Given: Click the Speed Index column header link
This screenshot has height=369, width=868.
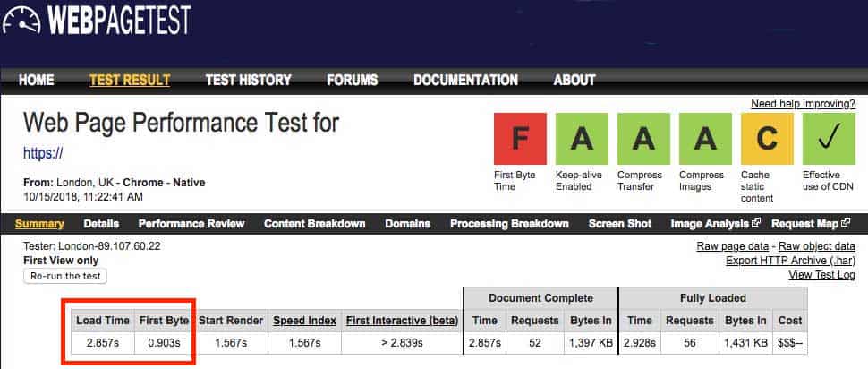Looking at the screenshot, I should pyautogui.click(x=304, y=321).
